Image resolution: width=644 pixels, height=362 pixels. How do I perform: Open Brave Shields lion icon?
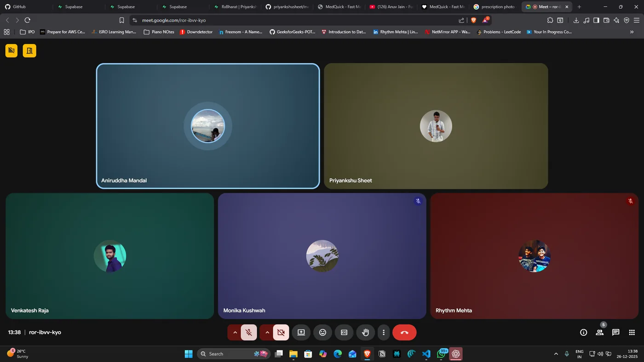pyautogui.click(x=474, y=20)
